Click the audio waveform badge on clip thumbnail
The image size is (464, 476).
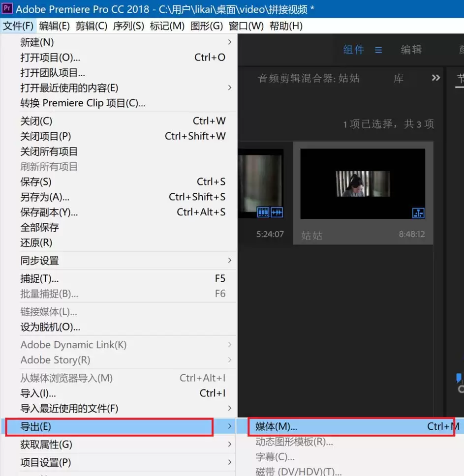[x=277, y=212]
